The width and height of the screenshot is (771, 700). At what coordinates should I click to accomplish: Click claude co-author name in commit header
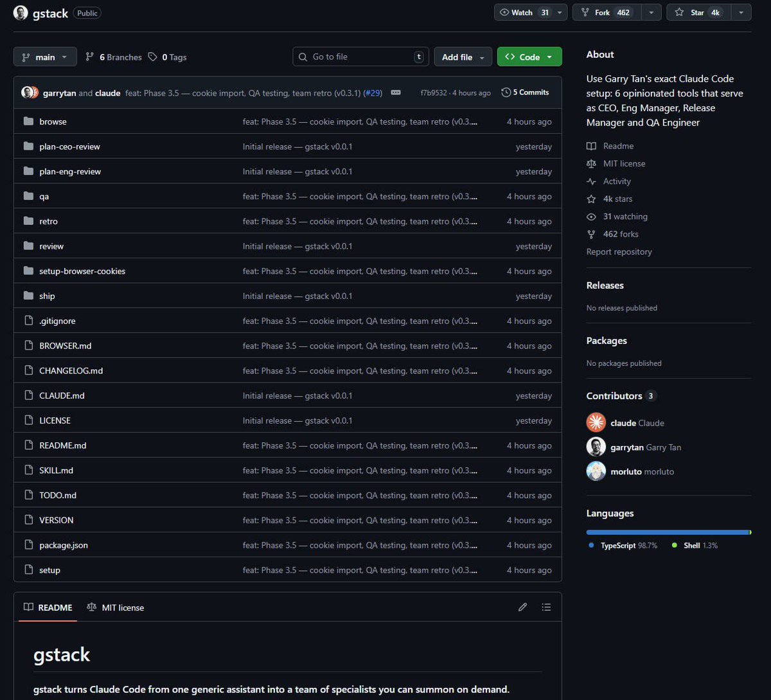click(x=108, y=93)
